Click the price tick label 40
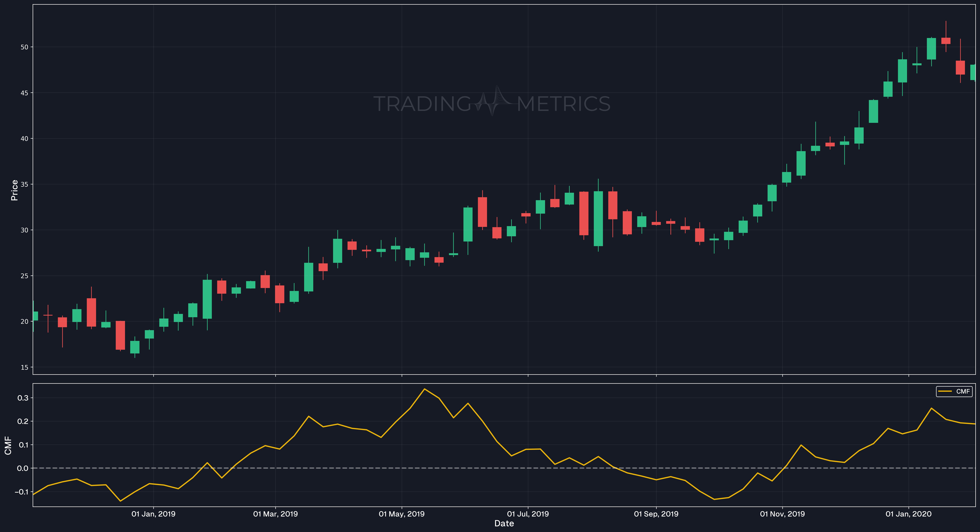 (x=24, y=138)
